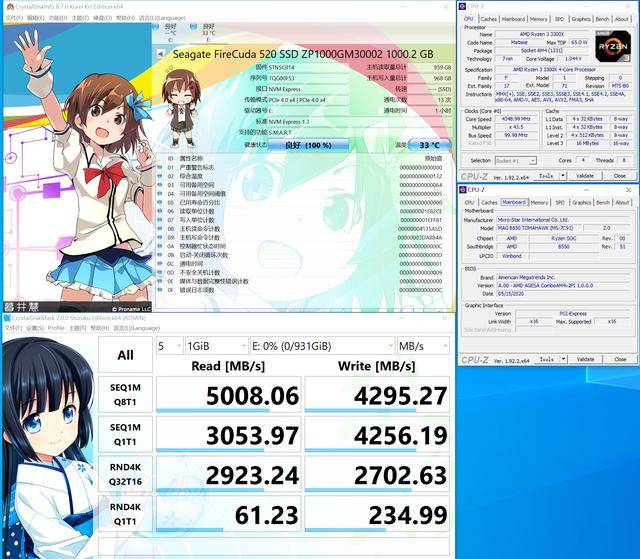
Task: Click the status circle of SMART attribute 0F
Action: [x=160, y=290]
